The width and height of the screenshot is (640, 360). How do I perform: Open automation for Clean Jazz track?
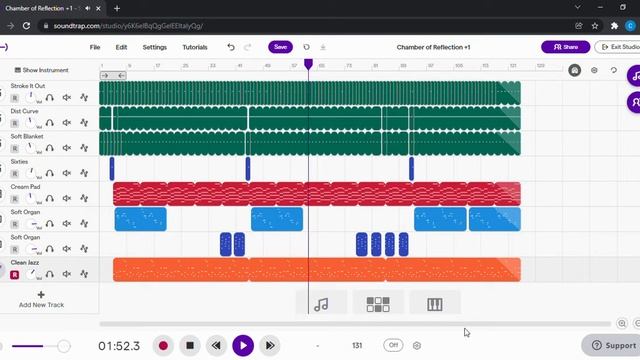pos(84,274)
